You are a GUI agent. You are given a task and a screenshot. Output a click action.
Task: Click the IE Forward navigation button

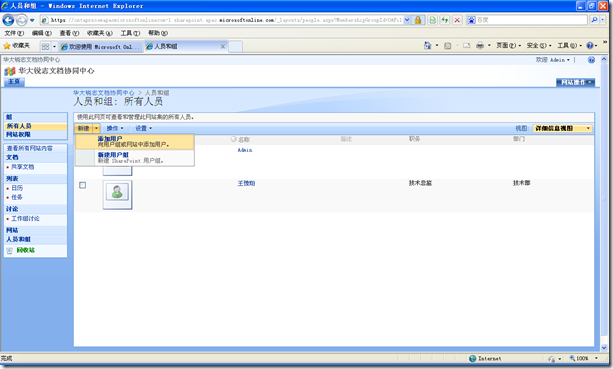tap(22, 20)
